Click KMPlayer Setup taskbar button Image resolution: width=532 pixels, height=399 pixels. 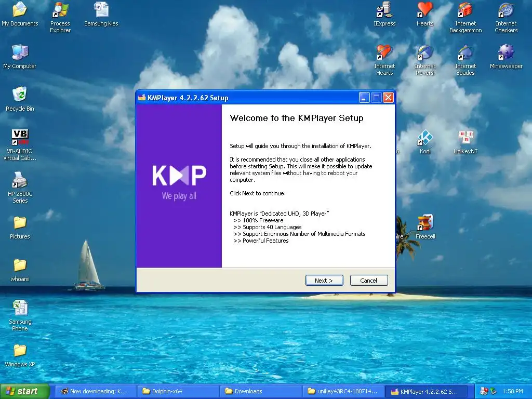425,391
